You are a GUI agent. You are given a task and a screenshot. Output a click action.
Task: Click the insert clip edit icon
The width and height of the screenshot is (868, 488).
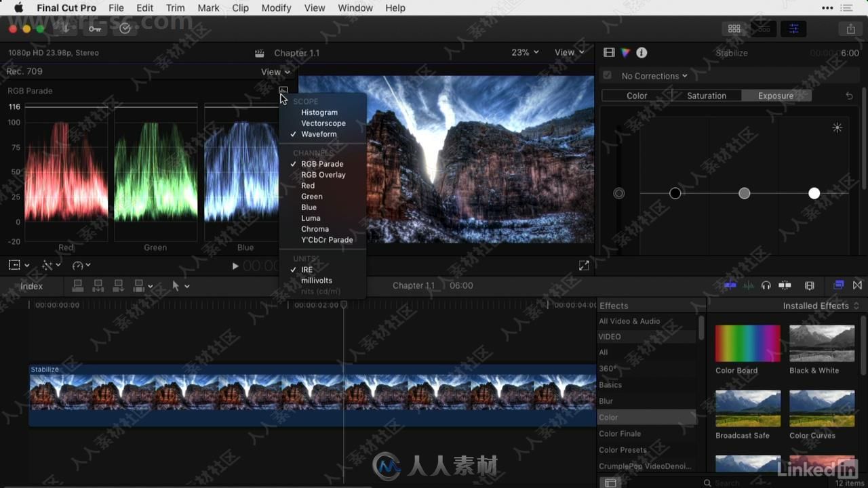click(x=98, y=286)
